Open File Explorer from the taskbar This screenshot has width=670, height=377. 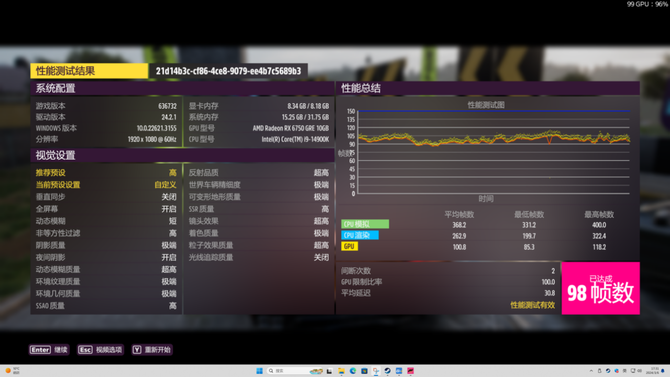tap(341, 371)
